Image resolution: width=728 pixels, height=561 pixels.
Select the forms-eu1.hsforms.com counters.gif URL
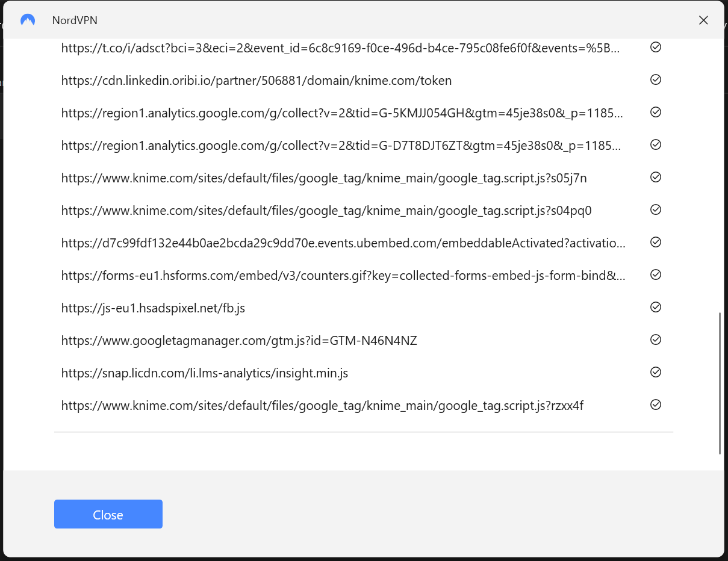click(343, 276)
